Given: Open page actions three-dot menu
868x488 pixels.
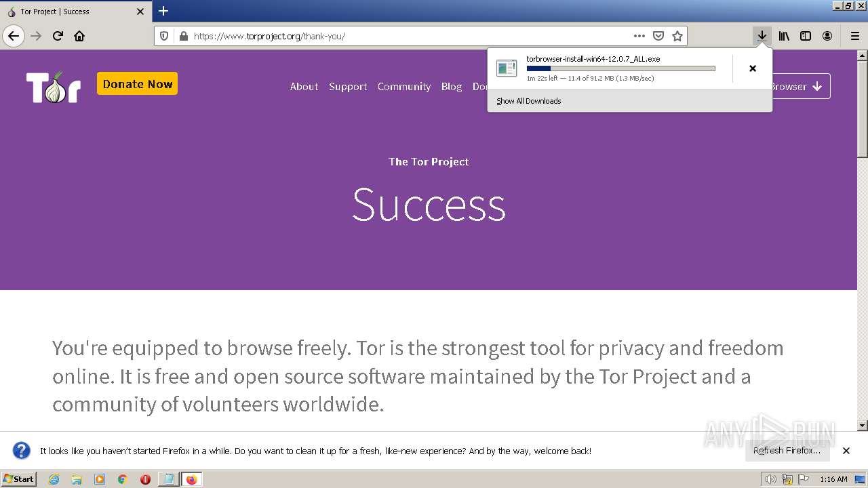Looking at the screenshot, I should coord(639,36).
